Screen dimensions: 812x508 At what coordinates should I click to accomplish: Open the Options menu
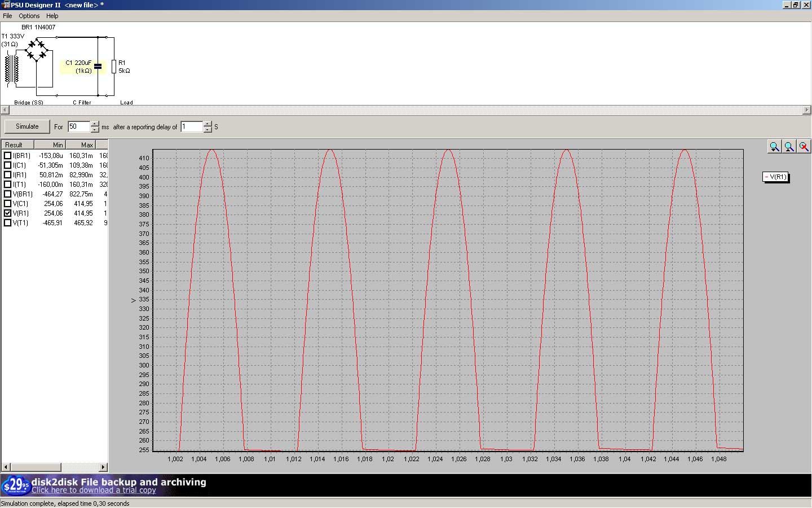coord(29,16)
